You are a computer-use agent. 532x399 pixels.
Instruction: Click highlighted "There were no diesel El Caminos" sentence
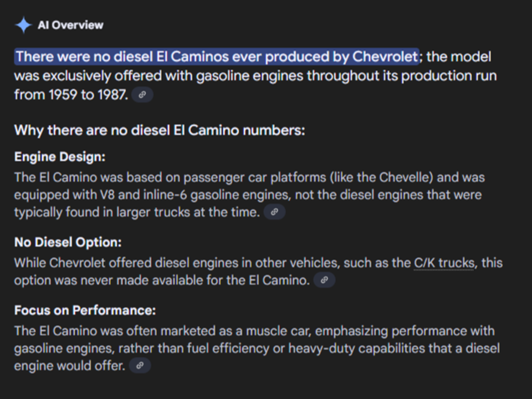pyautogui.click(x=216, y=57)
